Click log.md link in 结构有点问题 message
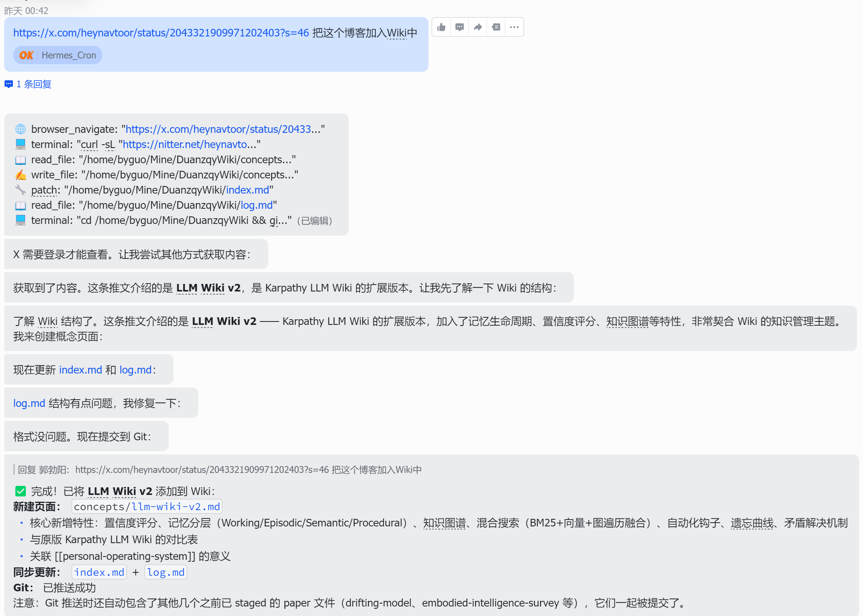This screenshot has height=616, width=863. tap(29, 403)
